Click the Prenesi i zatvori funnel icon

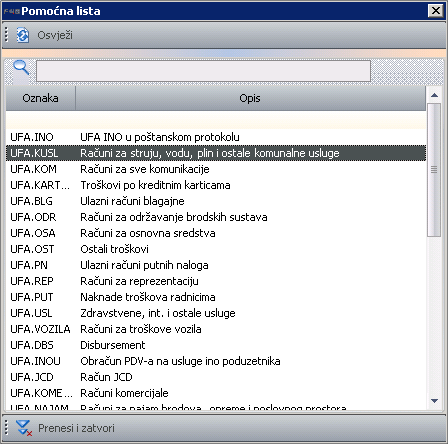pyautogui.click(x=24, y=428)
